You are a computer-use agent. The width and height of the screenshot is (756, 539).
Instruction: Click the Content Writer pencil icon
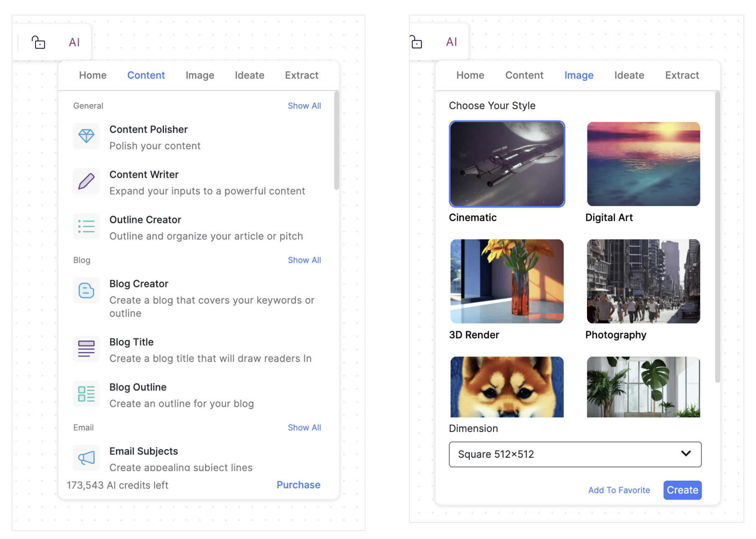pos(87,181)
